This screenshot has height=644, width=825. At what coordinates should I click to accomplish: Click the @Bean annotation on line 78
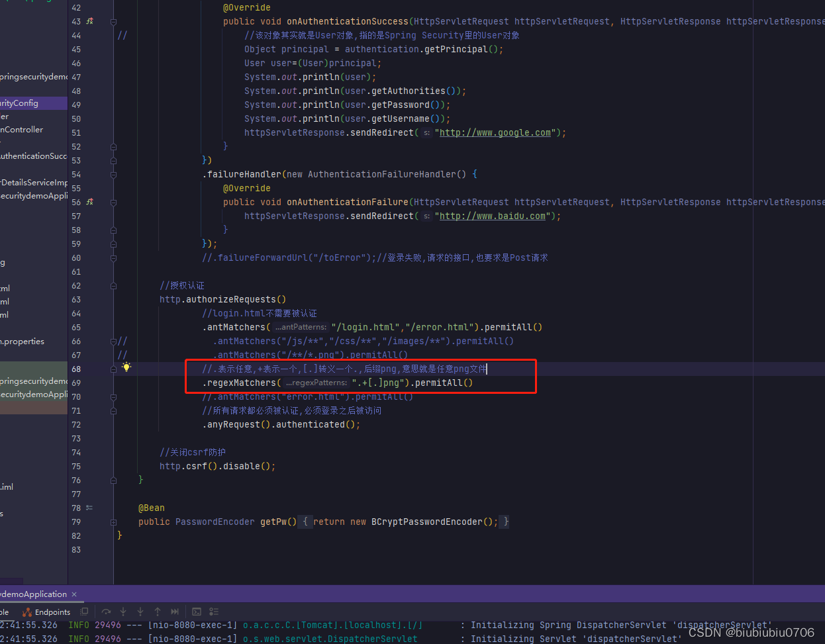pos(152,508)
